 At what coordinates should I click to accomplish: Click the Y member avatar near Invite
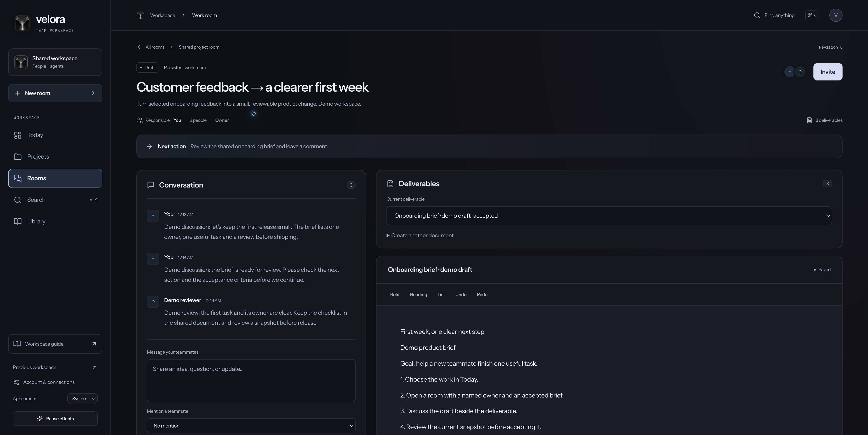tap(790, 72)
